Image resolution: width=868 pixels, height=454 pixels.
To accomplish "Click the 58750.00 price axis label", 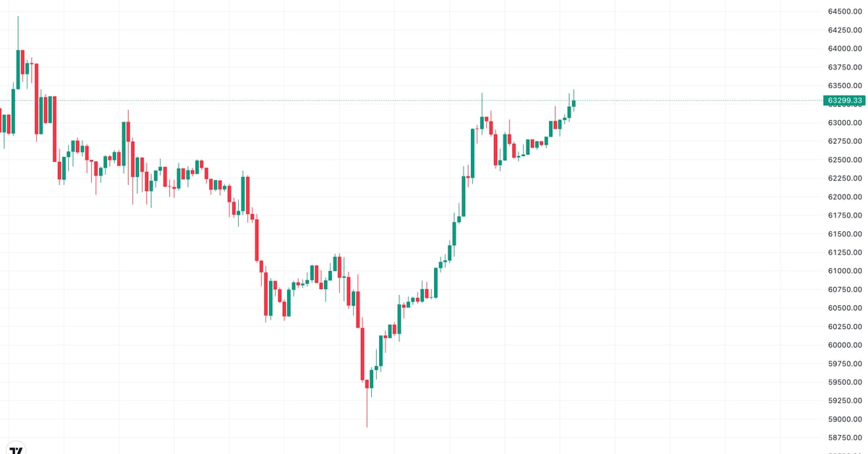I will pos(846,438).
